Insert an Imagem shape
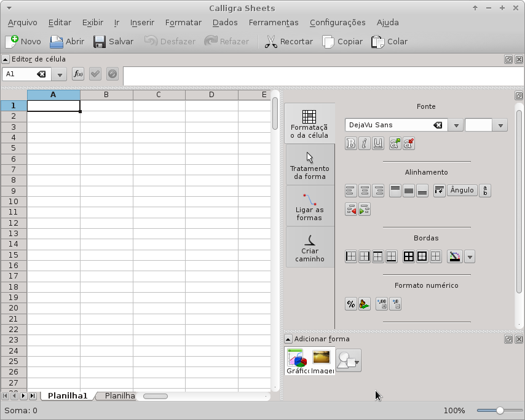 click(x=322, y=361)
